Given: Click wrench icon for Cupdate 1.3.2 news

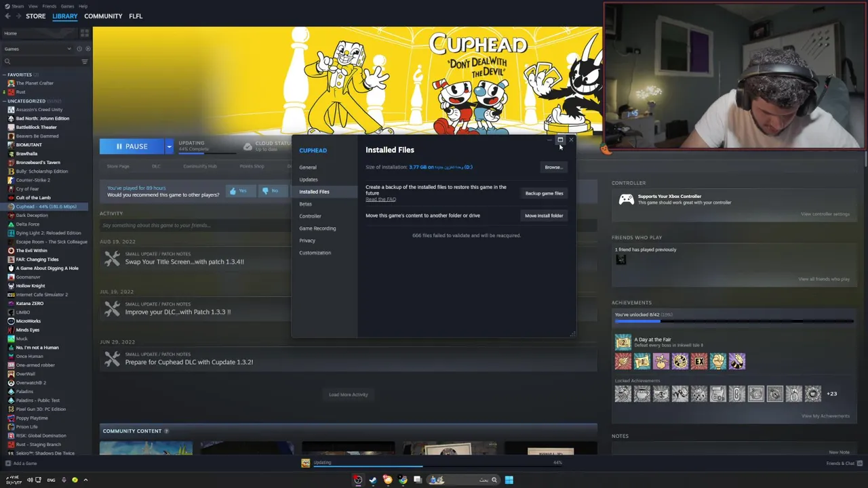Looking at the screenshot, I should (112, 359).
